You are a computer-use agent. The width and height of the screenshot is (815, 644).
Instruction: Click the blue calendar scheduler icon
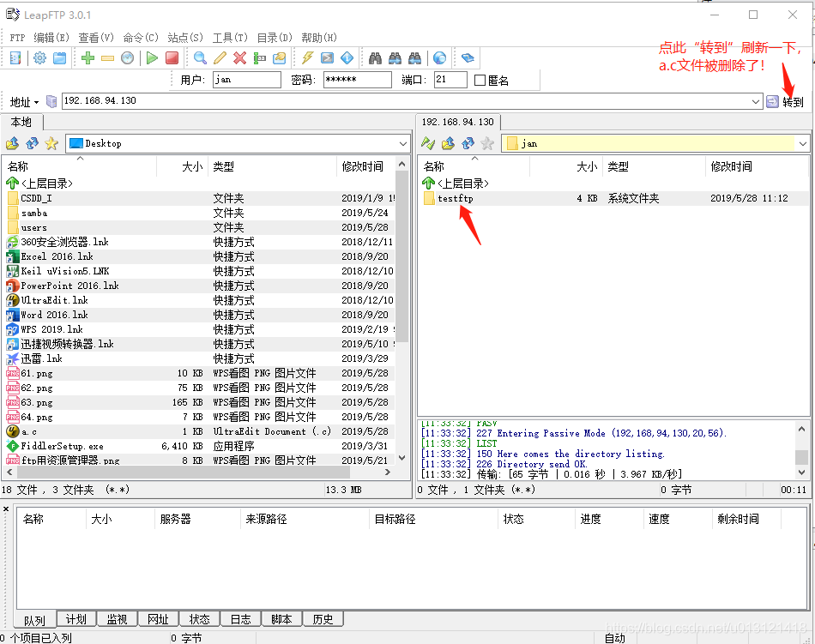(x=60, y=57)
